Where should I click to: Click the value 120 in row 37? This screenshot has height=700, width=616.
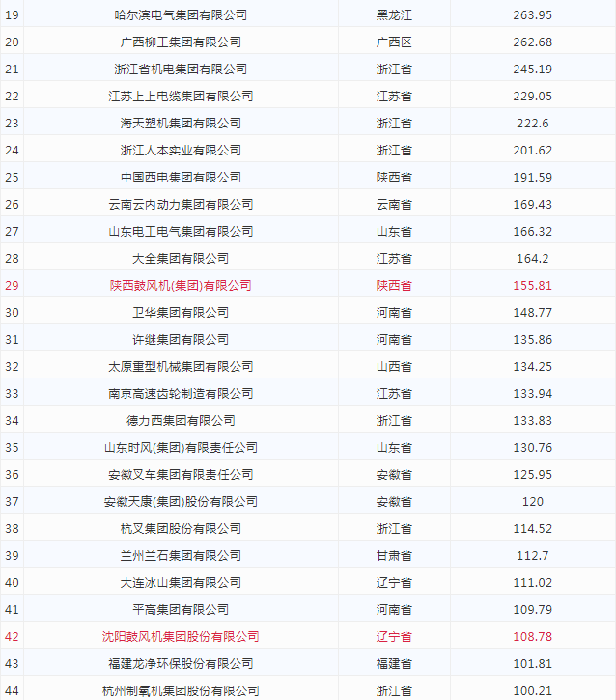(533, 501)
